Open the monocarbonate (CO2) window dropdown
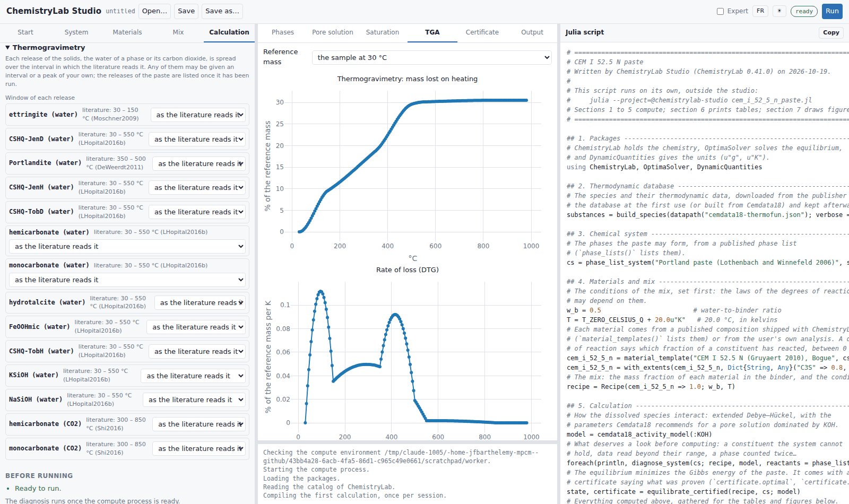Viewport: 849px width, 504px height. tap(199, 448)
